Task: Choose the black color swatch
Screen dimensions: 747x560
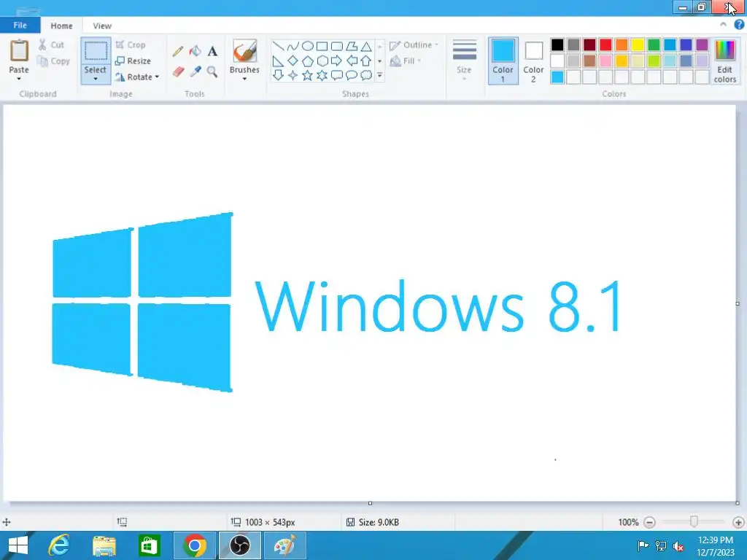Action: [557, 44]
